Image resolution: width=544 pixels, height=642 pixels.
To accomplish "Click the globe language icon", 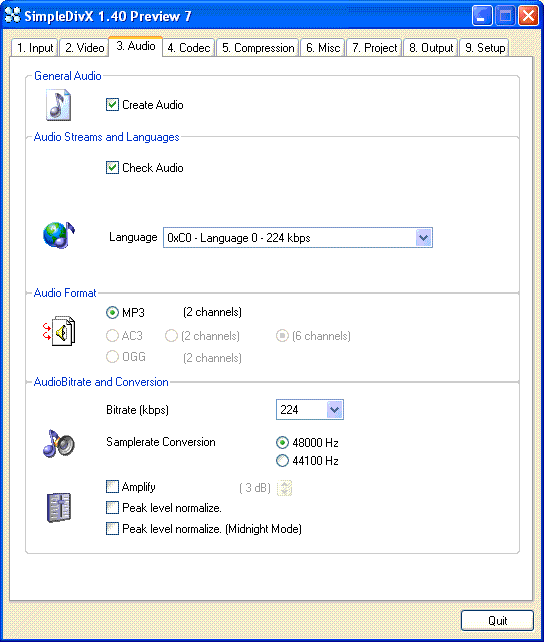I will (59, 235).
